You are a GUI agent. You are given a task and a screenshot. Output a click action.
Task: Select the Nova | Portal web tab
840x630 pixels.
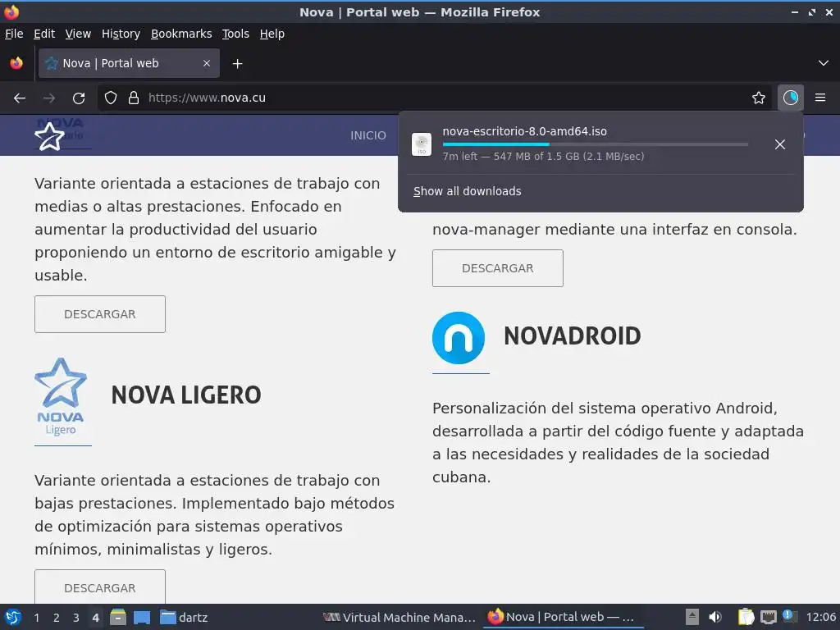click(129, 63)
